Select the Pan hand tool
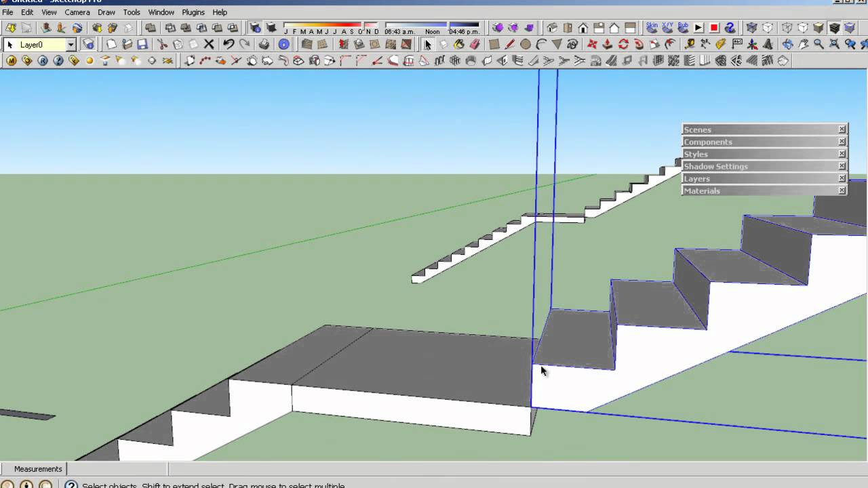The width and height of the screenshot is (868, 488). pyautogui.click(x=803, y=45)
